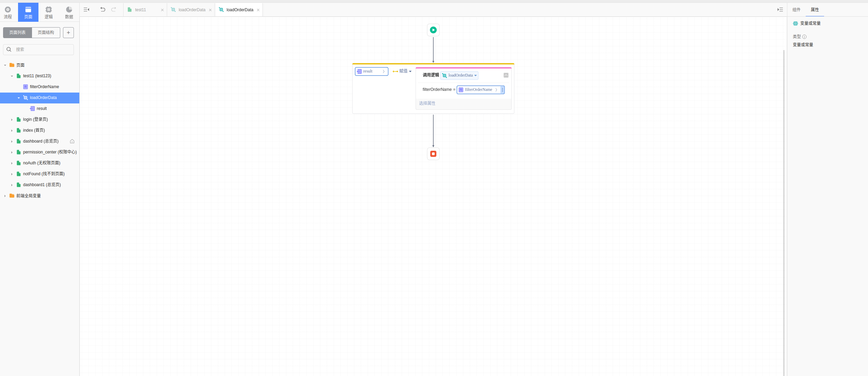Collapse the 页面 root folder

(5, 65)
